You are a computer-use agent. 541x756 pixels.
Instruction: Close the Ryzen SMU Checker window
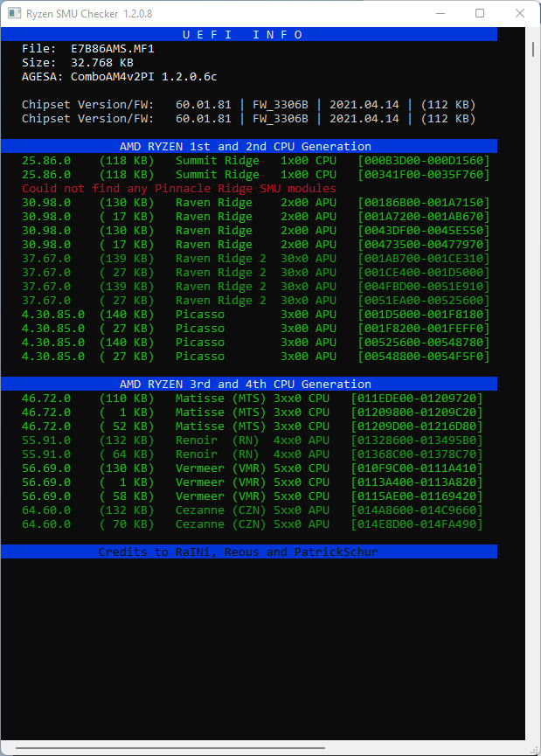coord(520,13)
